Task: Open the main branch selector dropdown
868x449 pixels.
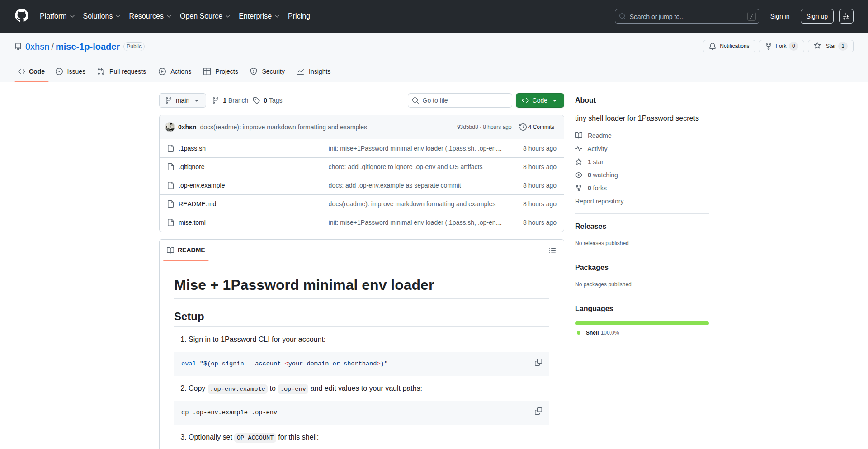Action: point(183,100)
